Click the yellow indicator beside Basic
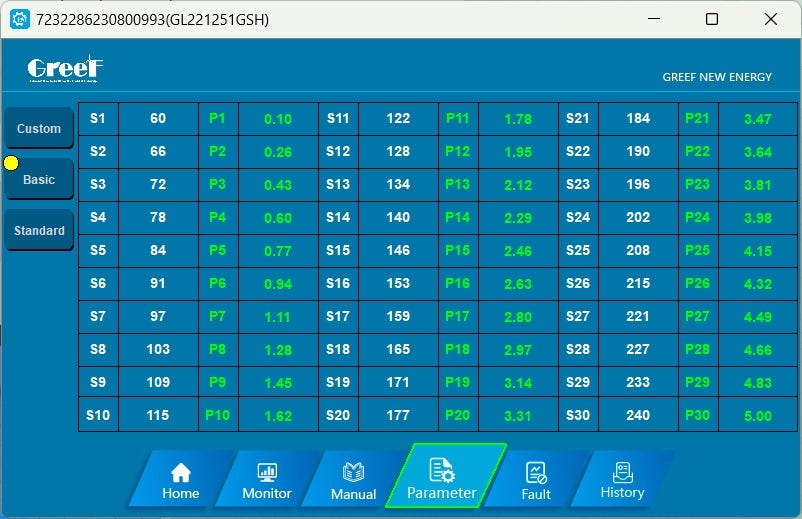802x519 pixels. [x=11, y=163]
